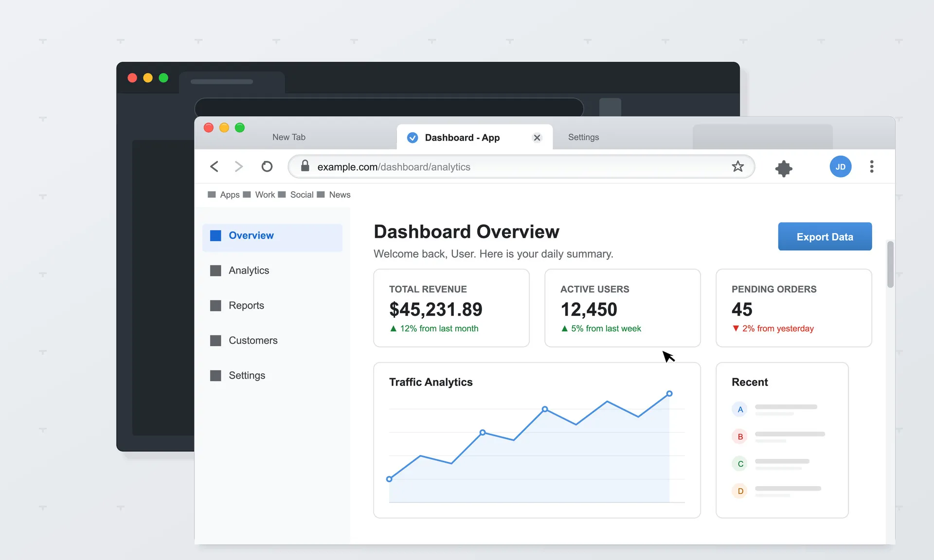Click the Overview sidebar icon
Image resolution: width=934 pixels, height=560 pixels.
point(216,236)
